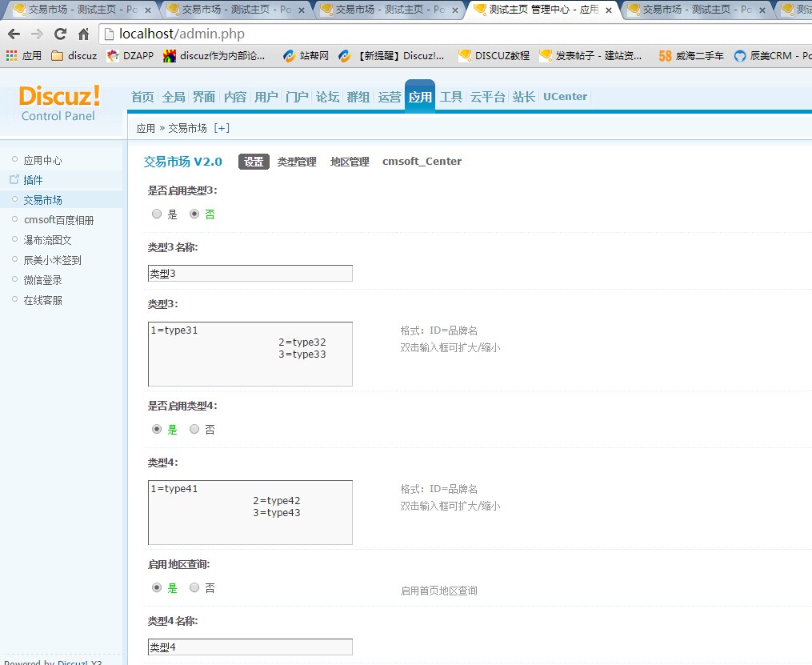Open the 站帮网 bookmark

click(306, 55)
